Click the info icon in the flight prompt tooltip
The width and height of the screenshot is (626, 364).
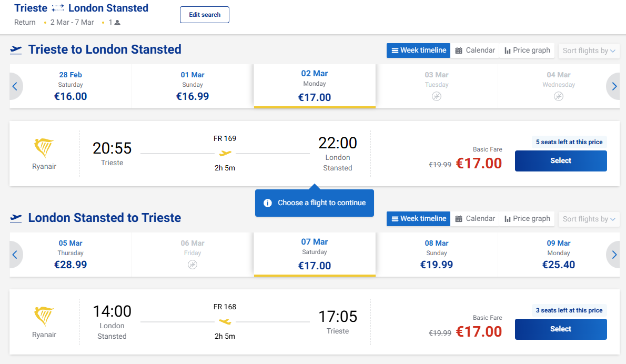click(x=268, y=203)
